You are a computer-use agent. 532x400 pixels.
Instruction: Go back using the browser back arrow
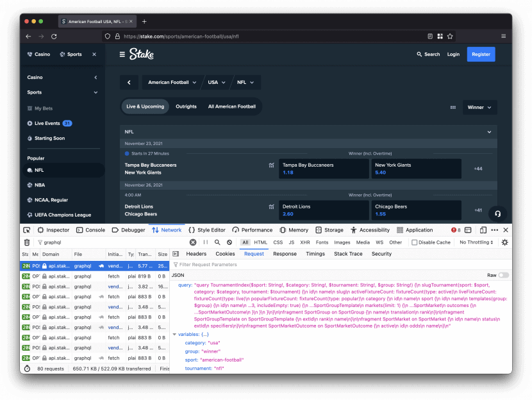(28, 37)
